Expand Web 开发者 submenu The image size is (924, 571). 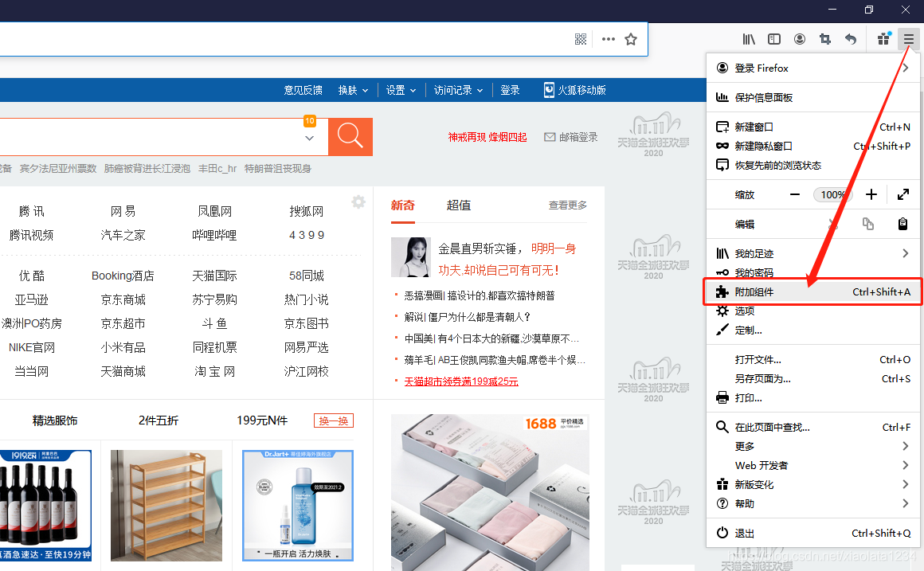click(x=813, y=466)
